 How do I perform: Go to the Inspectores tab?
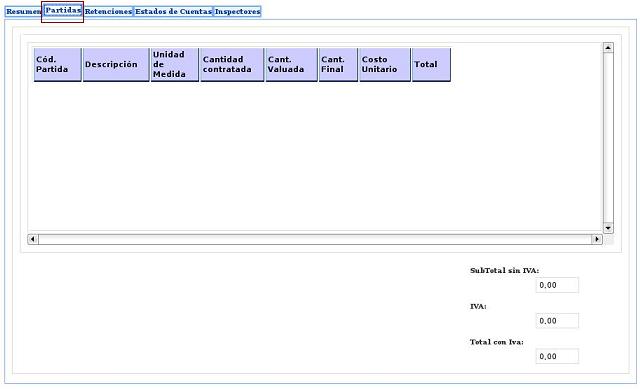237,11
